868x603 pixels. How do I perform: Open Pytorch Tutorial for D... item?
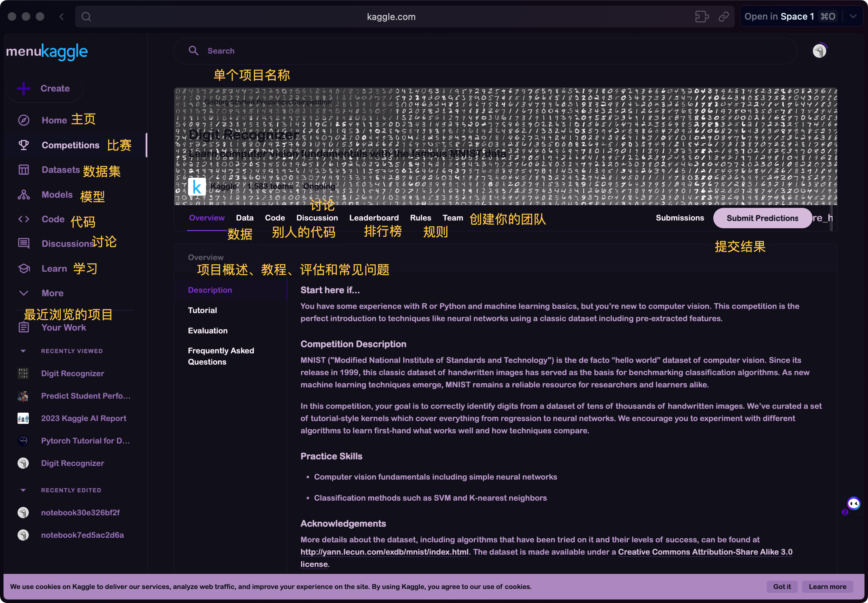click(x=86, y=441)
